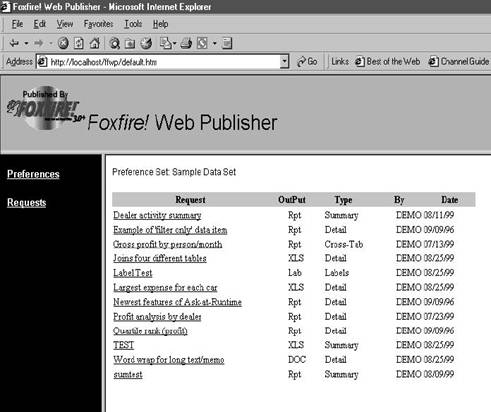Click the '07/13/99' date cell
This screenshot has width=491, height=412.
click(x=439, y=244)
